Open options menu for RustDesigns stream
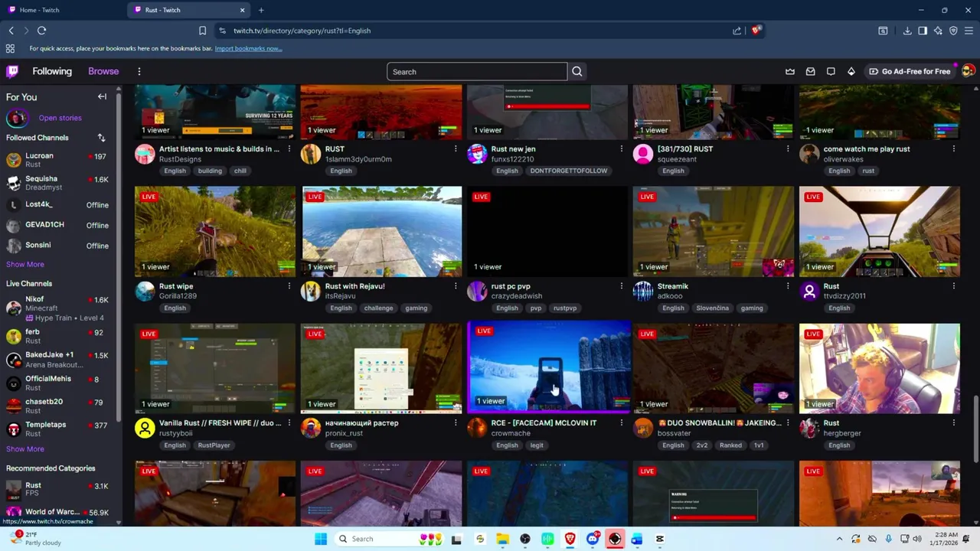This screenshot has height=551, width=980. (289, 148)
